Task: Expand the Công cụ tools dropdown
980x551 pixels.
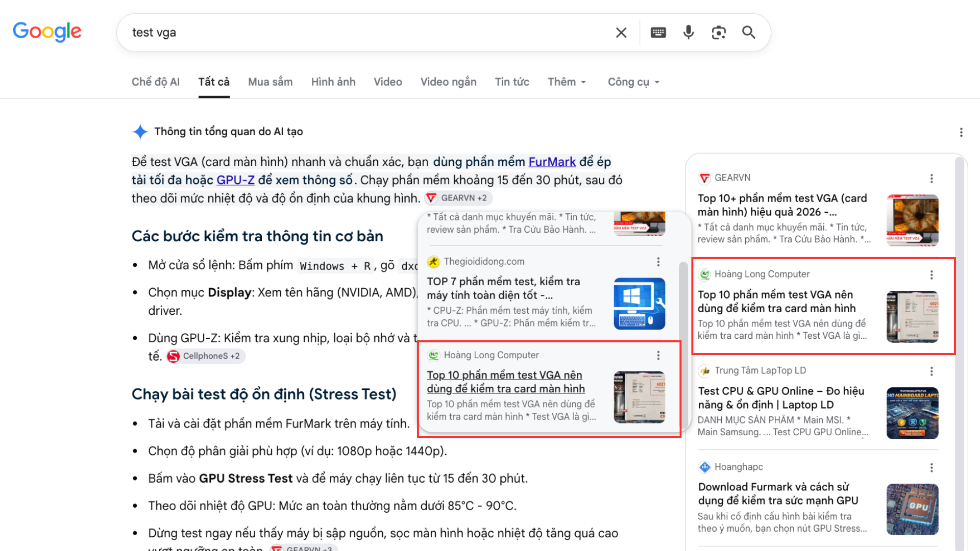Action: pos(634,82)
